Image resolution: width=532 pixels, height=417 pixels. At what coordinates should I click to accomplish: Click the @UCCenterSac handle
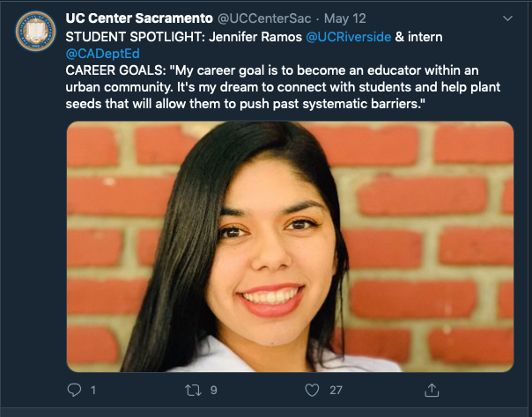[x=261, y=18]
